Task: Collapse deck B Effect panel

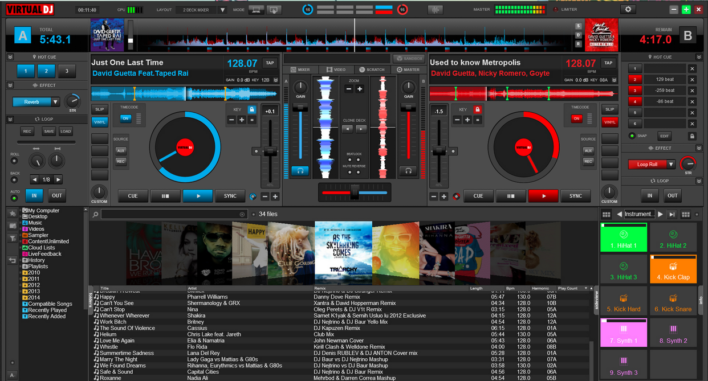Action: pos(699,148)
